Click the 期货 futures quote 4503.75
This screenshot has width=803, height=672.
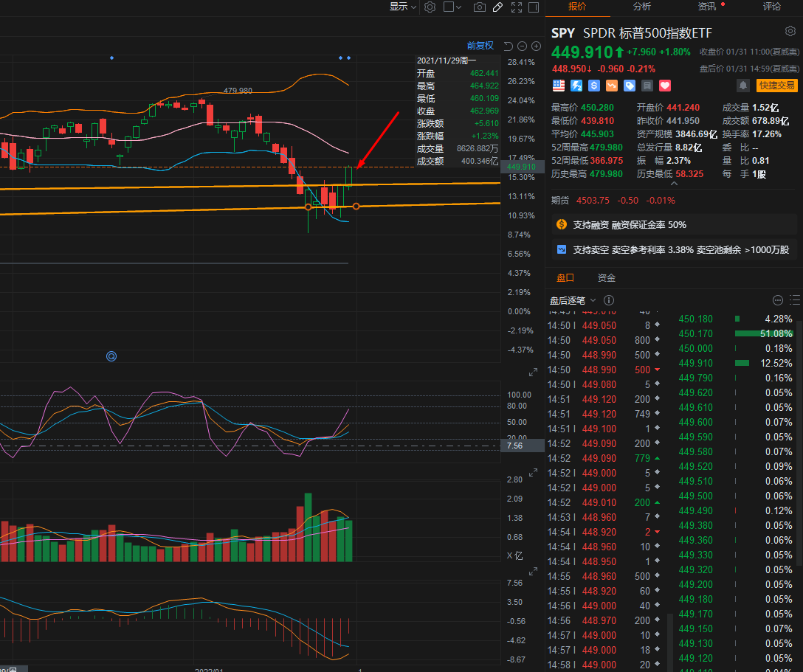coord(593,201)
